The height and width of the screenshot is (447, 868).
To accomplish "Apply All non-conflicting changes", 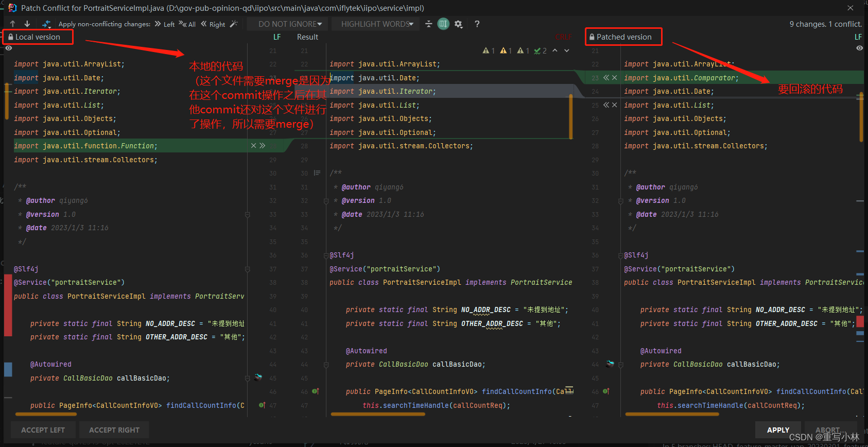I will pos(187,24).
